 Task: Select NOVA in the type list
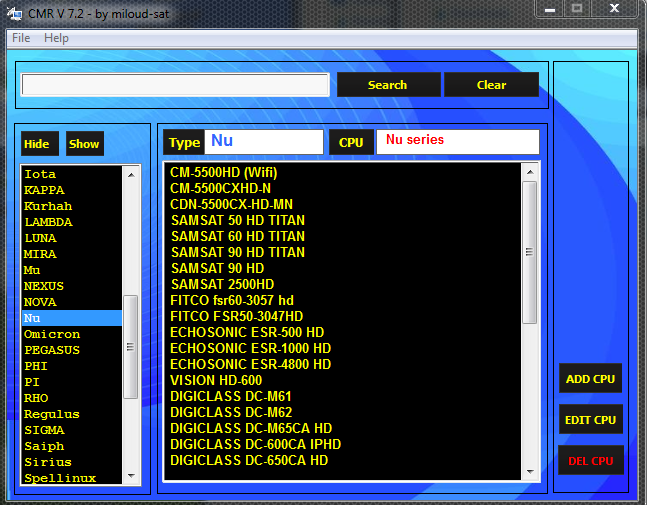click(72, 302)
